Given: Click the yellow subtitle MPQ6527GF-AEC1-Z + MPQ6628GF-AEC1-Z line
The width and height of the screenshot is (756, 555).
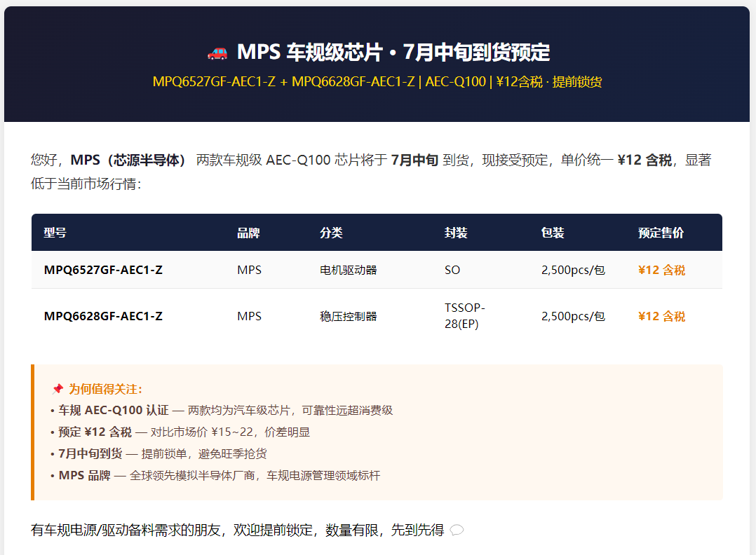Looking at the screenshot, I should tap(377, 82).
